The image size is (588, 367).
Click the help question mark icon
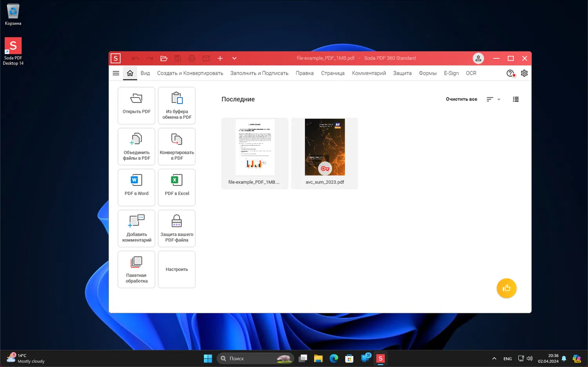coord(510,73)
